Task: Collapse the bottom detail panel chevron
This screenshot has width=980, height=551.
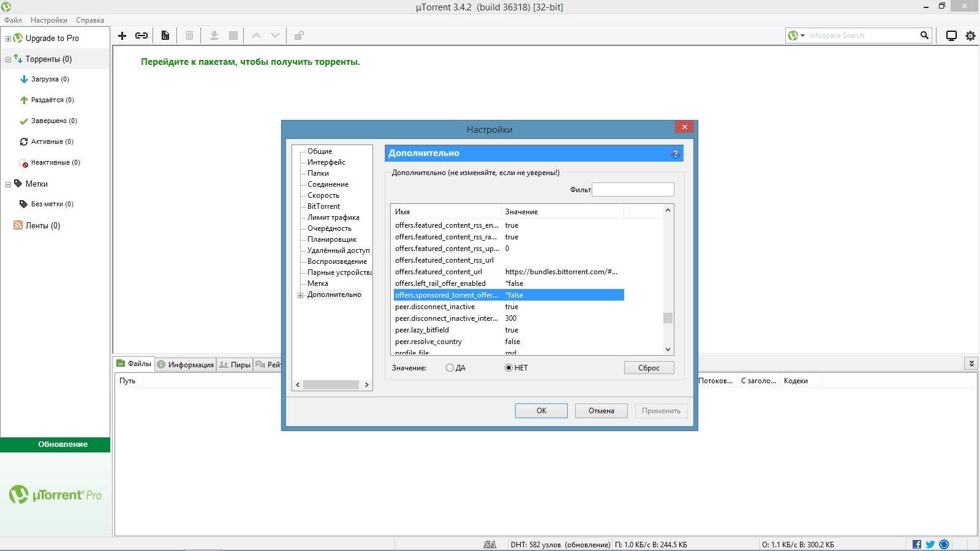Action: 971,363
